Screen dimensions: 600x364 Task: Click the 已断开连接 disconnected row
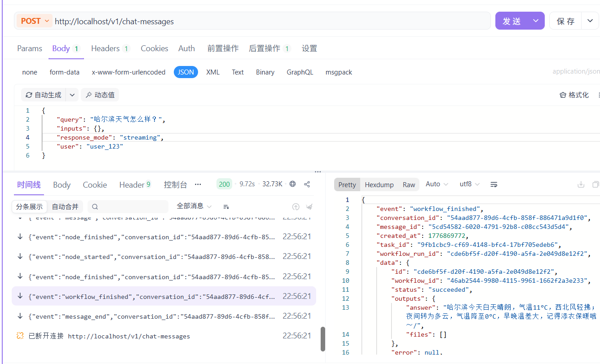164,336
